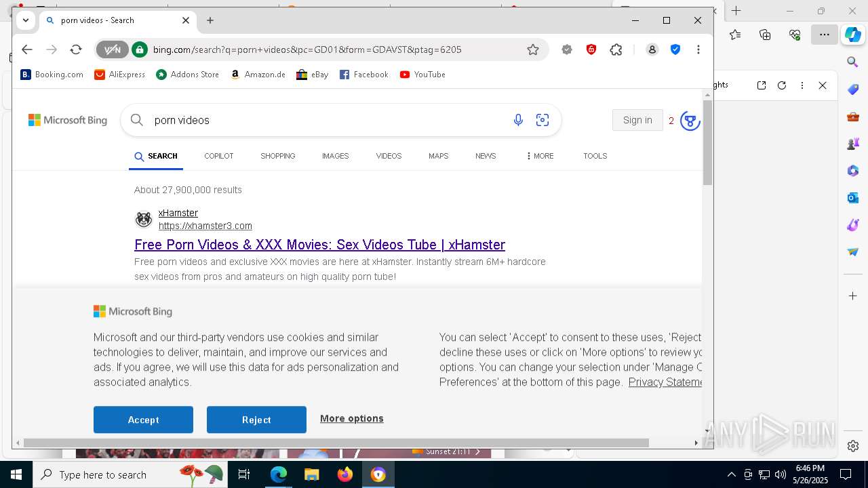Open the tab search dropdown arrow
868x488 pixels.
(x=26, y=20)
